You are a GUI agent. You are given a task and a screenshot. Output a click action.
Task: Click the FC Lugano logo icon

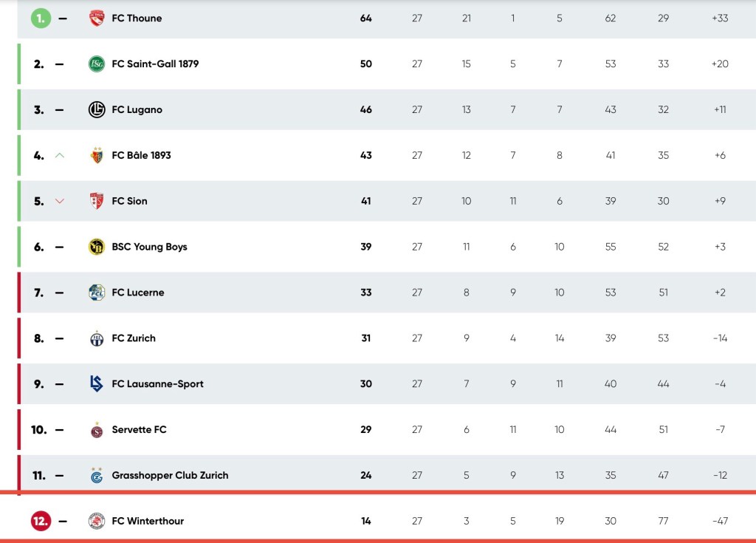pyautogui.click(x=96, y=110)
